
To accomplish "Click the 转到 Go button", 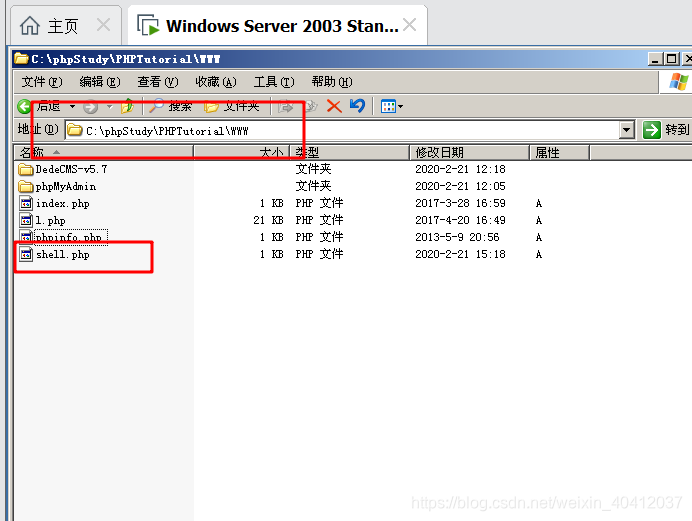I will [666, 130].
